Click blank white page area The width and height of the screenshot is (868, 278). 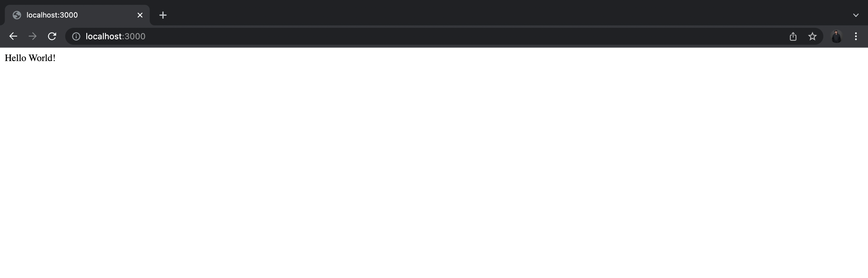pos(434,169)
